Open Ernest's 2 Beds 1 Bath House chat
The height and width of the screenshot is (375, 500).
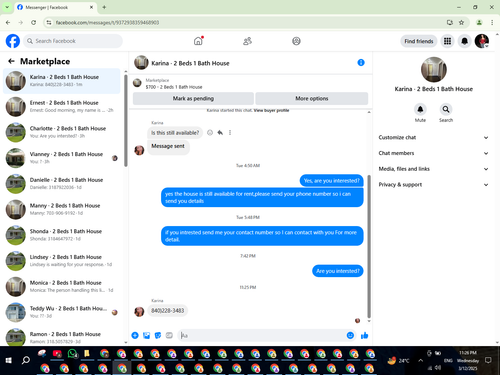point(62,106)
